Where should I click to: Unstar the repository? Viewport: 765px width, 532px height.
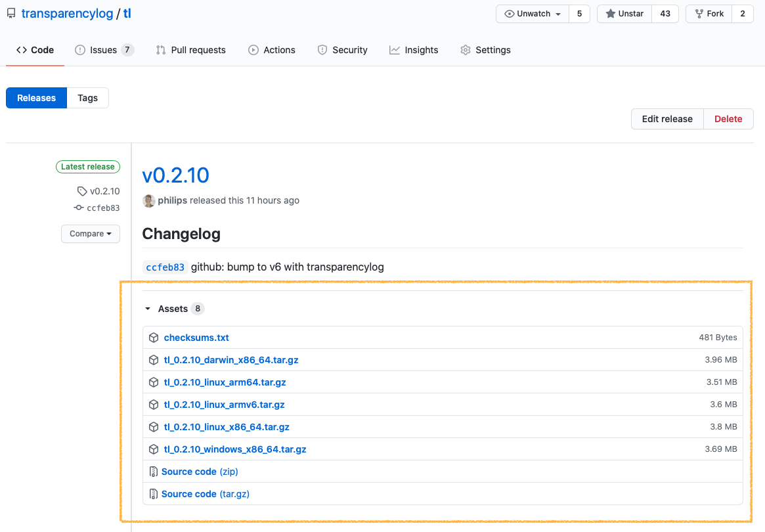point(624,14)
